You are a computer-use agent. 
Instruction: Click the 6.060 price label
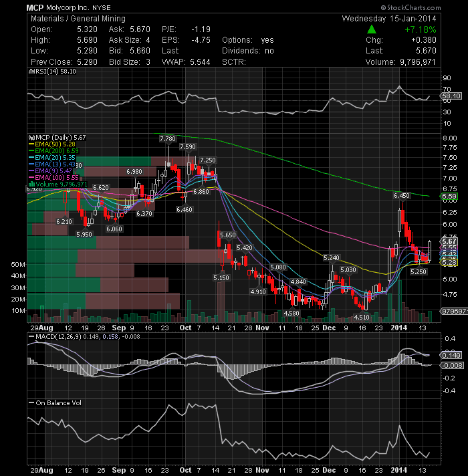point(114,229)
